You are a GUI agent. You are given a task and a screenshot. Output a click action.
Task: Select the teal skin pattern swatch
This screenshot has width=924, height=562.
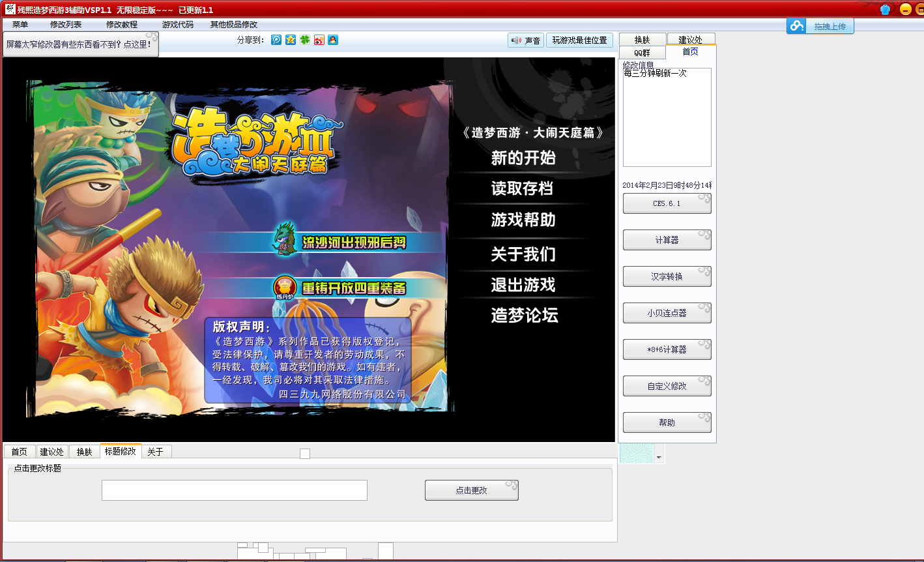click(x=637, y=453)
